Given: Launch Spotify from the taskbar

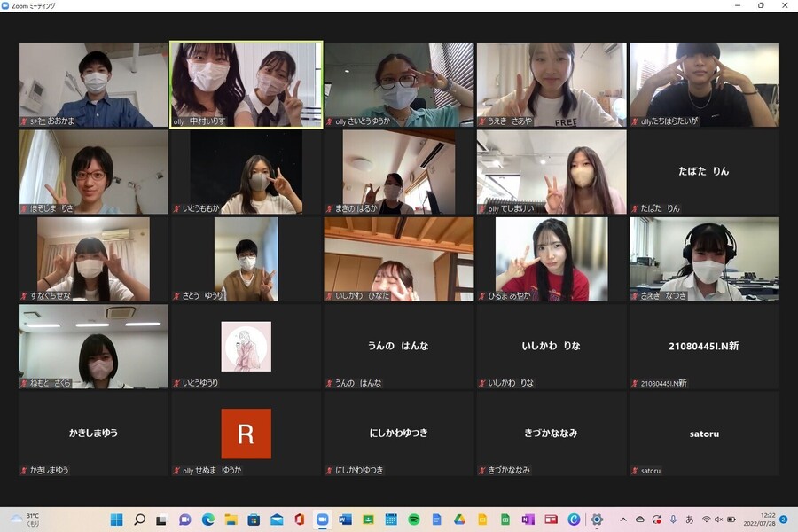Looking at the screenshot, I should point(414,520).
